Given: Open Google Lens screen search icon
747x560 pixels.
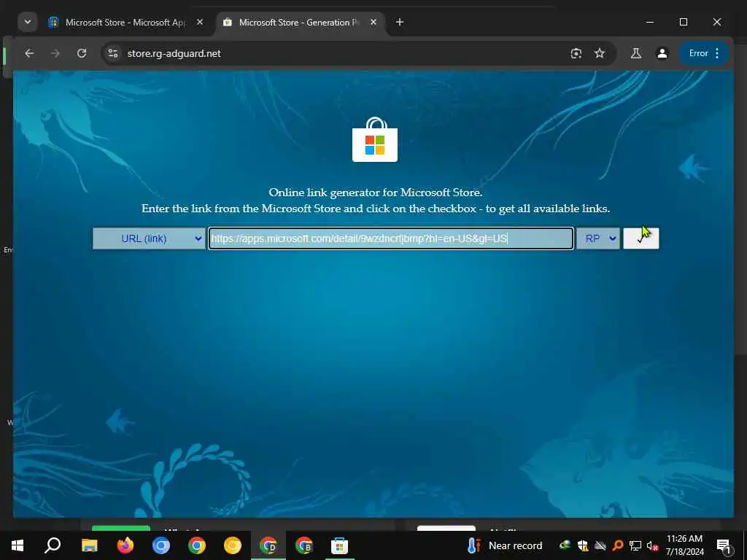Looking at the screenshot, I should tap(576, 53).
